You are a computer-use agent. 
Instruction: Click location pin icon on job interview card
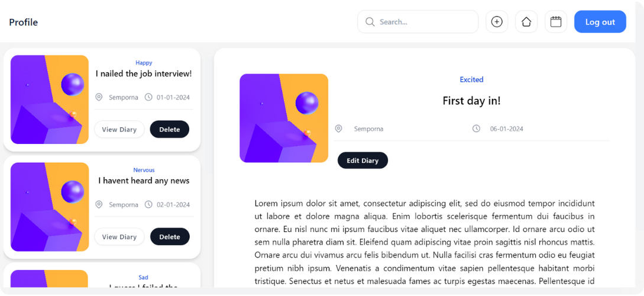pos(99,98)
